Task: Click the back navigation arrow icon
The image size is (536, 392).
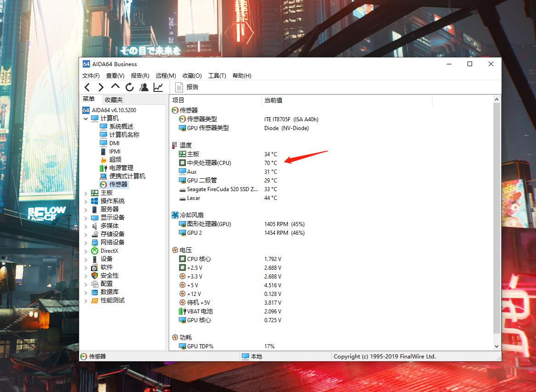Action: coord(87,87)
